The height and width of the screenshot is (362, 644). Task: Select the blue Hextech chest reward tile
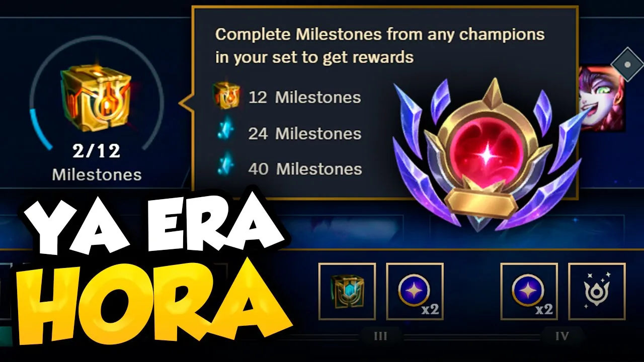347,292
